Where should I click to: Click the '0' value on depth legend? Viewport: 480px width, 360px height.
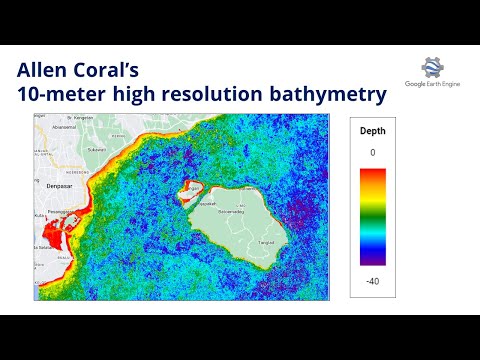[x=373, y=153]
